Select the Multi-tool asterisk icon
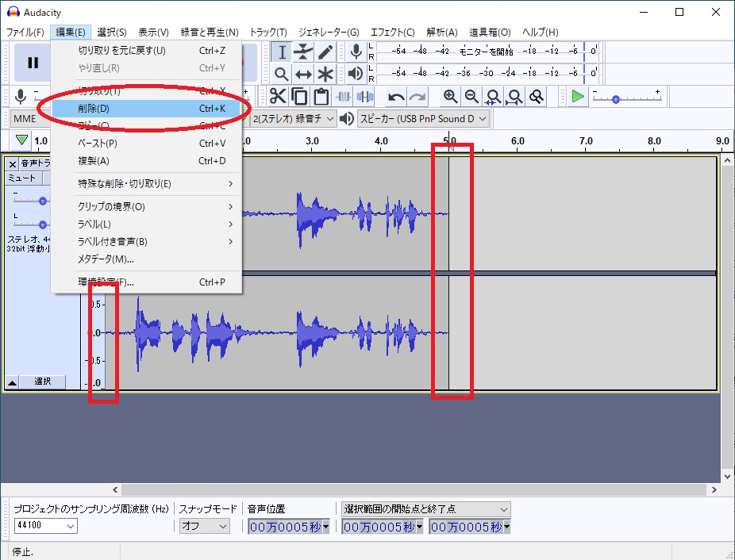 pos(325,74)
